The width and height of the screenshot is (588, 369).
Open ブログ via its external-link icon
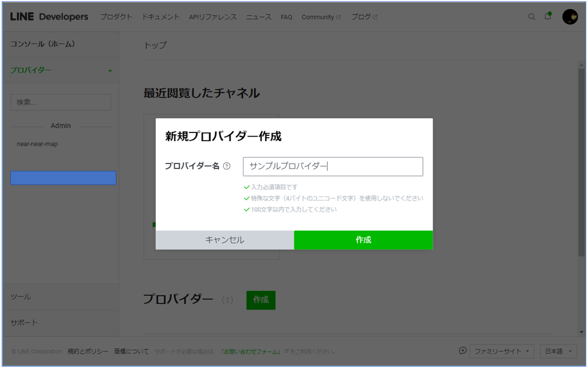click(374, 16)
